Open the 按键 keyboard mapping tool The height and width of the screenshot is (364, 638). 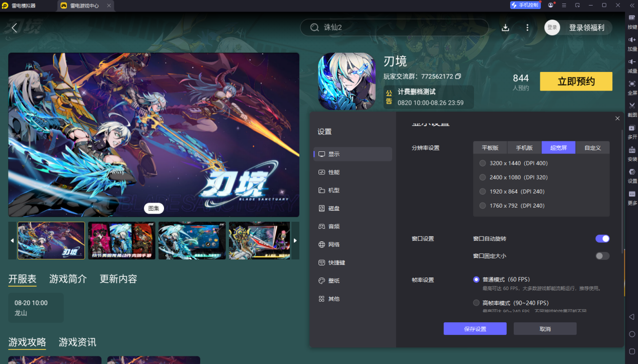[632, 21]
